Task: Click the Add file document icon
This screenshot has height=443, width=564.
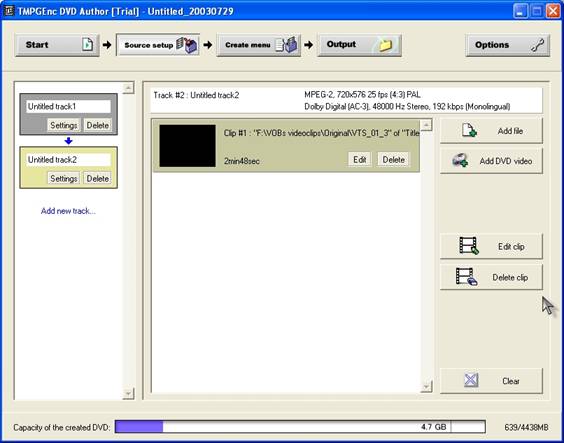Action: pos(469,131)
